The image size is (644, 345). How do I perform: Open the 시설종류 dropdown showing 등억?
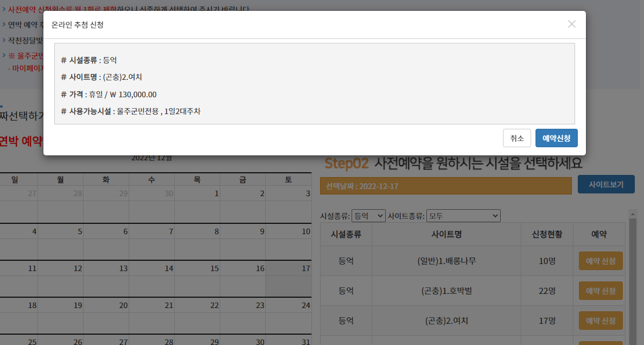coord(368,216)
